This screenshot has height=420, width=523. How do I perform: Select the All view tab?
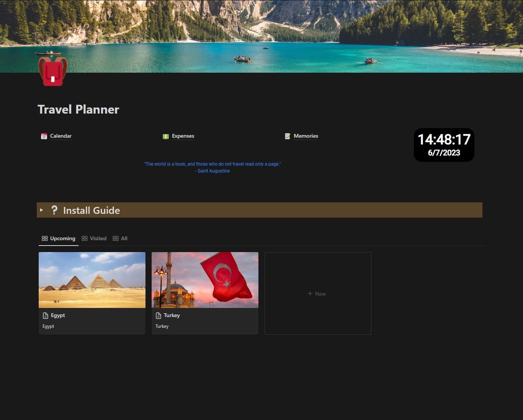(x=120, y=238)
